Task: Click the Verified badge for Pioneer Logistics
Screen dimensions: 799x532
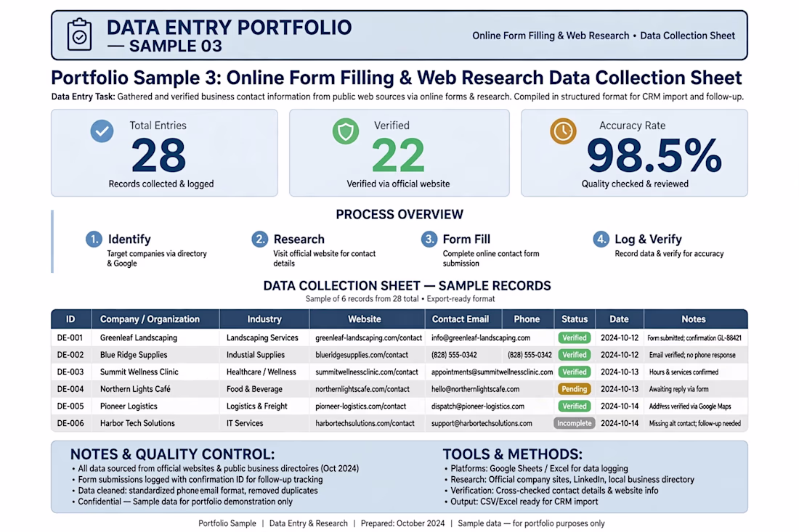Action: [x=575, y=406]
